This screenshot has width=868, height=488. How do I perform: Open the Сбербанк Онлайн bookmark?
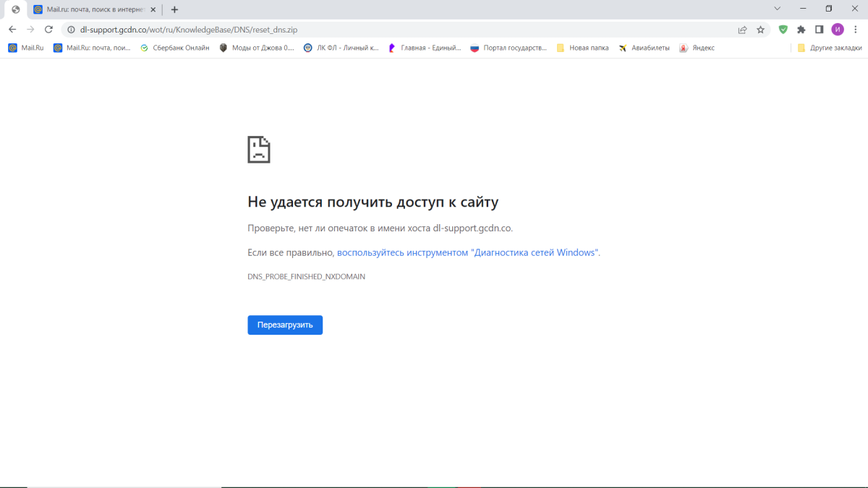(174, 48)
